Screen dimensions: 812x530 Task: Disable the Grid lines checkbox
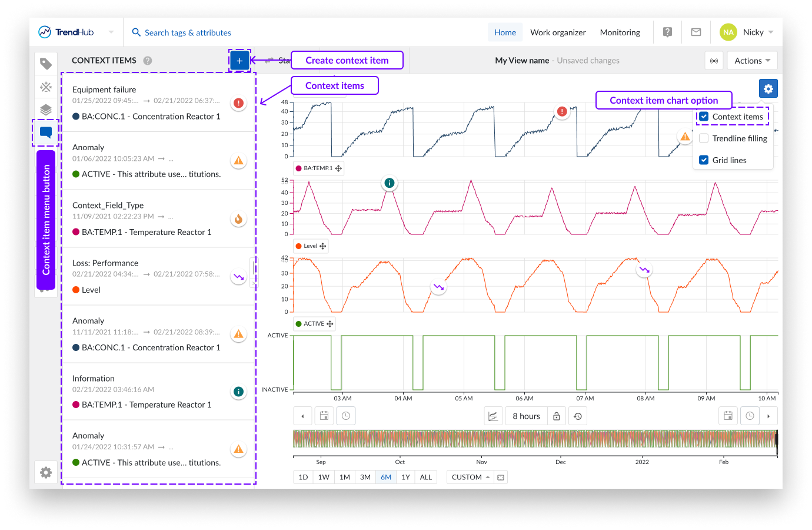pyautogui.click(x=704, y=160)
